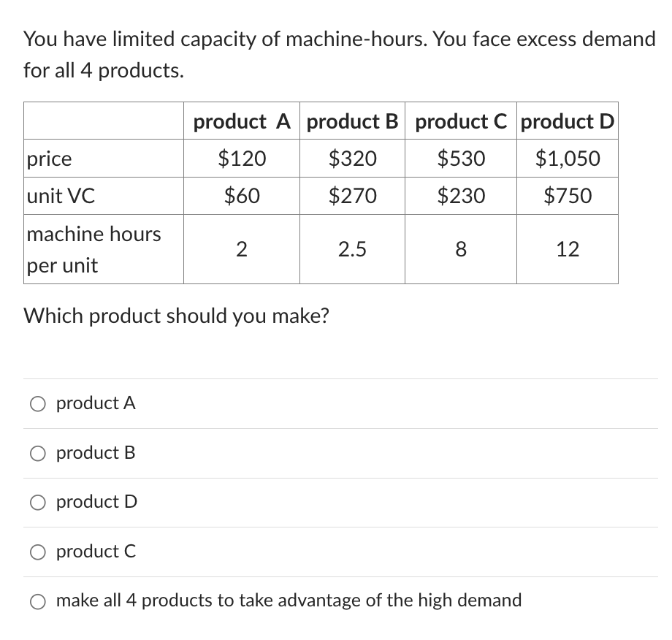
Task: Select the product B radio button
Action: (37, 453)
